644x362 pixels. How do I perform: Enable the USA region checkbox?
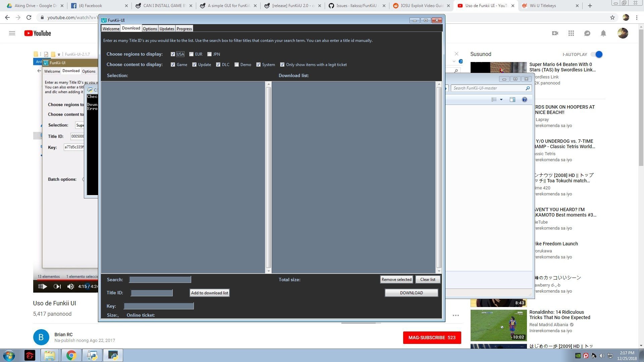click(173, 54)
